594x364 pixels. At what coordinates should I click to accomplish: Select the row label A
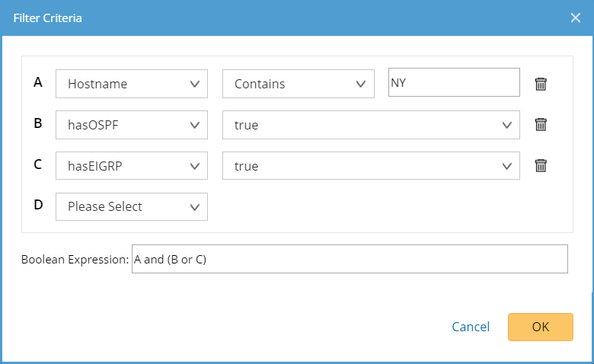point(38,82)
